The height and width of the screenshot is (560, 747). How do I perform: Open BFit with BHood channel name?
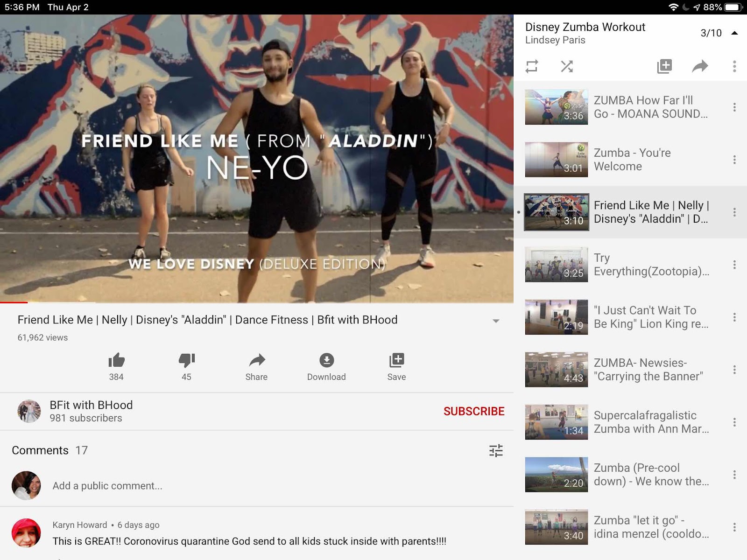pos(91,405)
